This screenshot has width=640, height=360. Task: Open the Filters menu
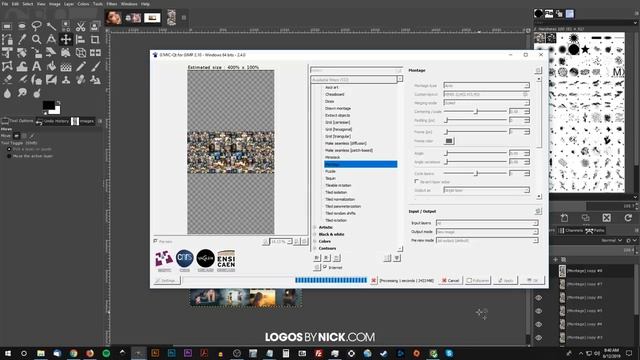111,4
